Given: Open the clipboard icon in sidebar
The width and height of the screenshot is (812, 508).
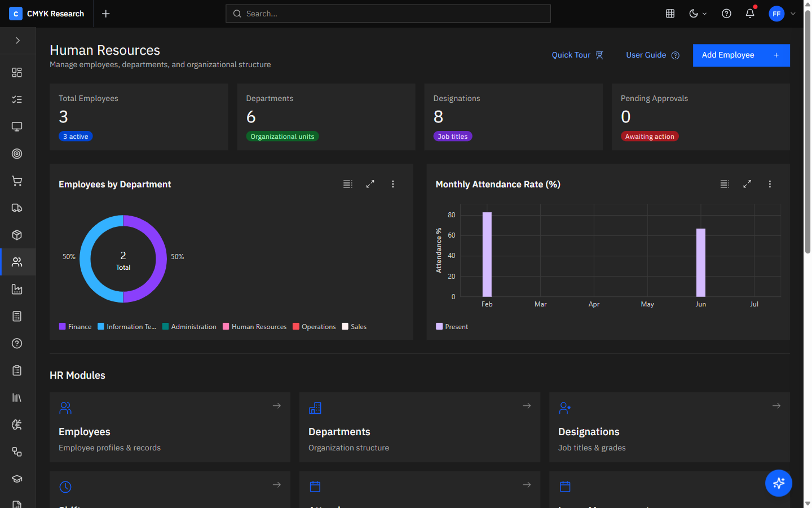Looking at the screenshot, I should (17, 370).
